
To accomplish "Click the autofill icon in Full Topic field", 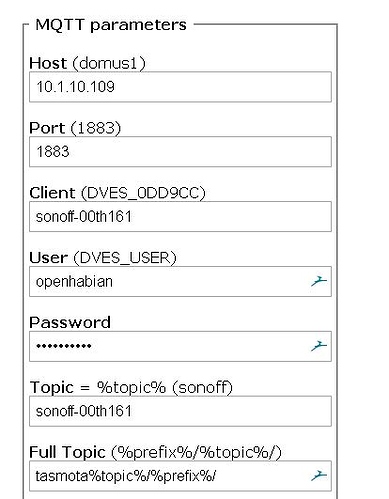I will pyautogui.click(x=319, y=476).
